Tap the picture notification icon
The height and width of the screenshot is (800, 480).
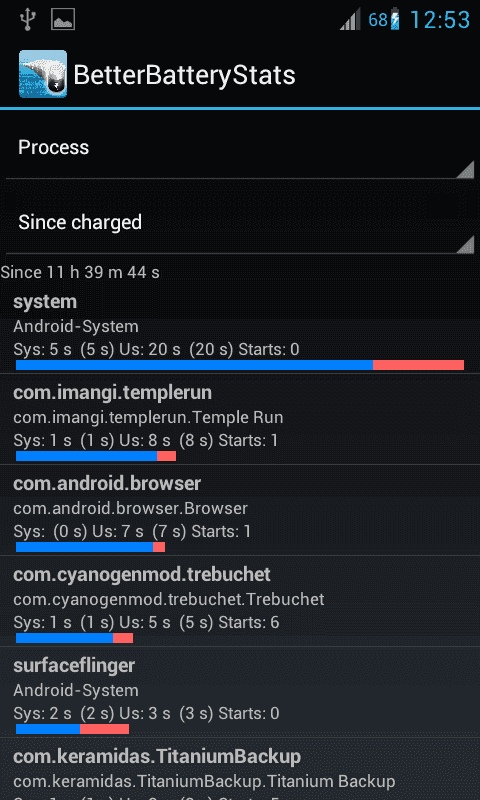(x=63, y=19)
